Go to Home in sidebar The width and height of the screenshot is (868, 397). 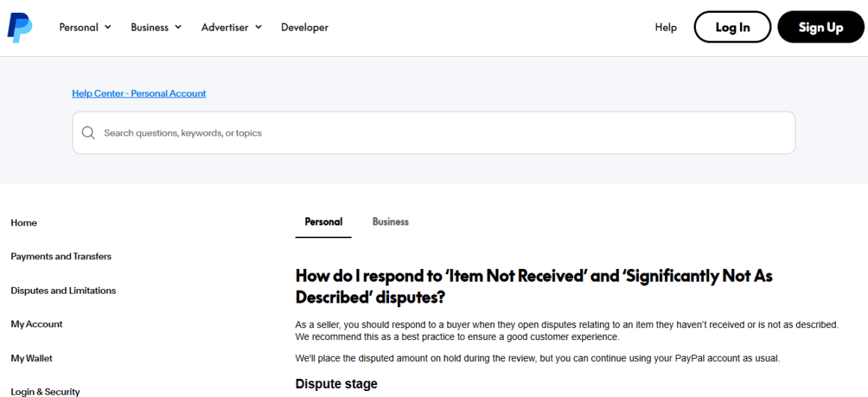24,223
